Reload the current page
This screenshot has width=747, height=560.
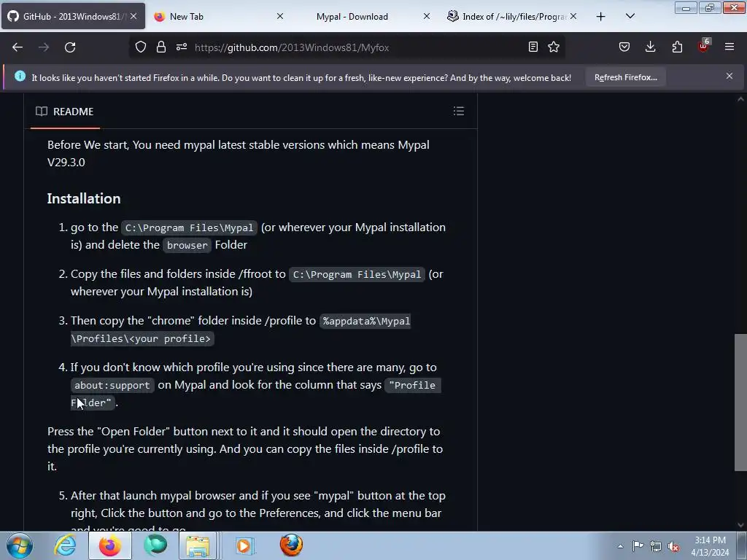pos(70,47)
